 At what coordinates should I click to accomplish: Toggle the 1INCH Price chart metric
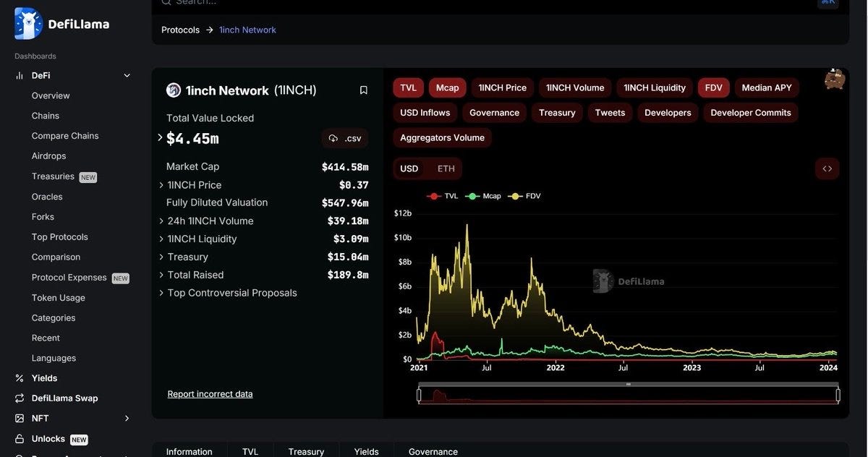coord(503,87)
